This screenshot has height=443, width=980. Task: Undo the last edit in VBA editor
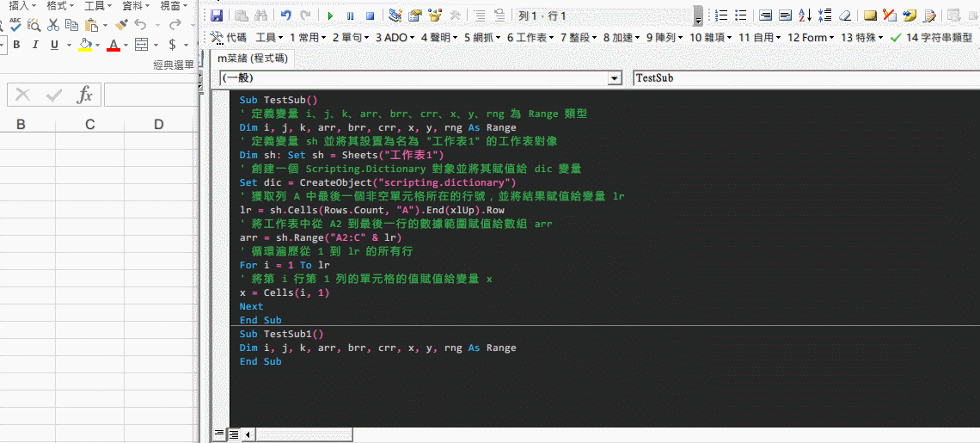(285, 15)
